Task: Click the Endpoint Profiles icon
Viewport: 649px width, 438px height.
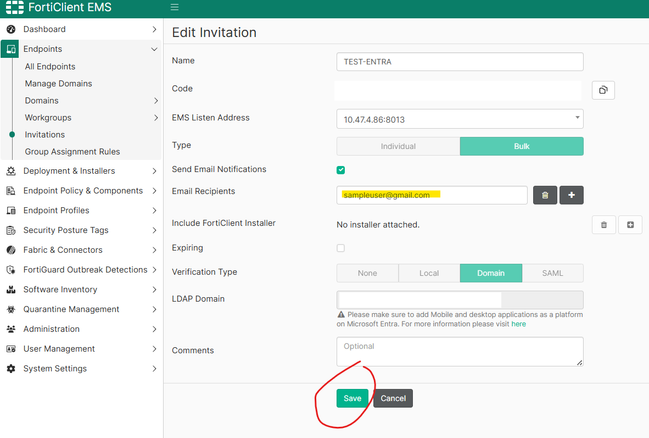Action: (11, 210)
